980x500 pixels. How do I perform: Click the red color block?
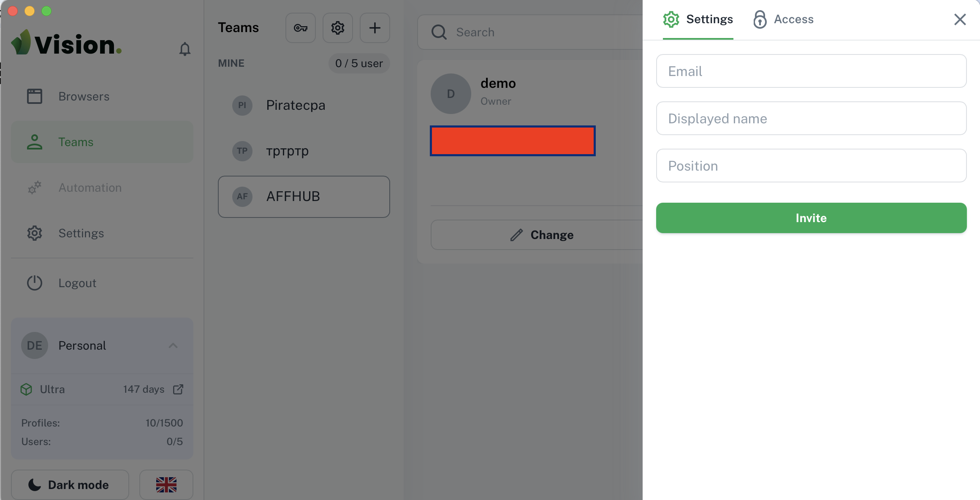pos(513,141)
